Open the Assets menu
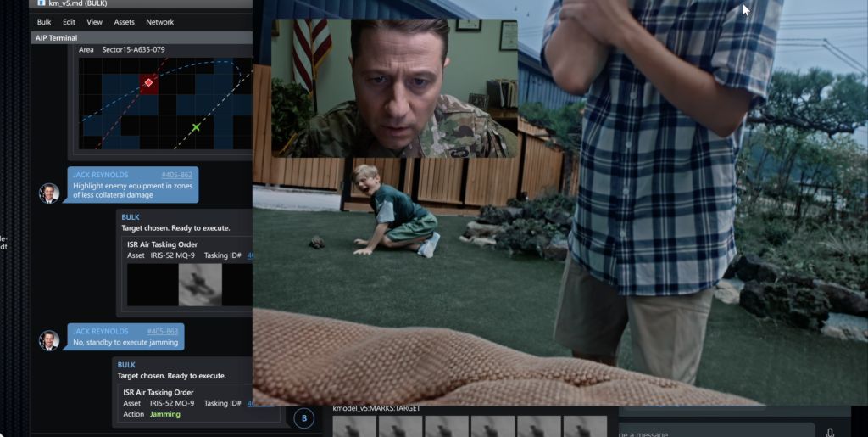 coord(124,22)
